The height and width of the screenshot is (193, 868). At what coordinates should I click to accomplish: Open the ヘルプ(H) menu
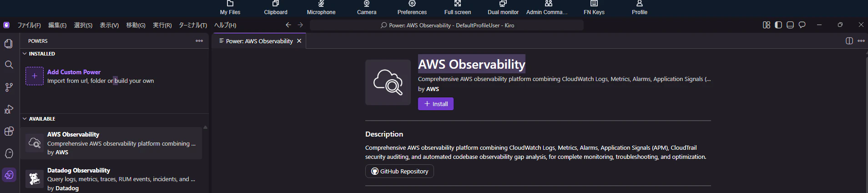tap(225, 25)
